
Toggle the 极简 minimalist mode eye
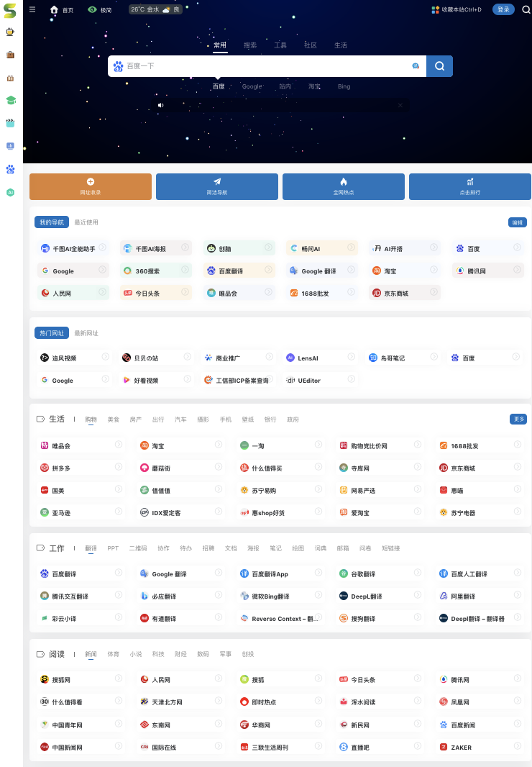point(92,9)
